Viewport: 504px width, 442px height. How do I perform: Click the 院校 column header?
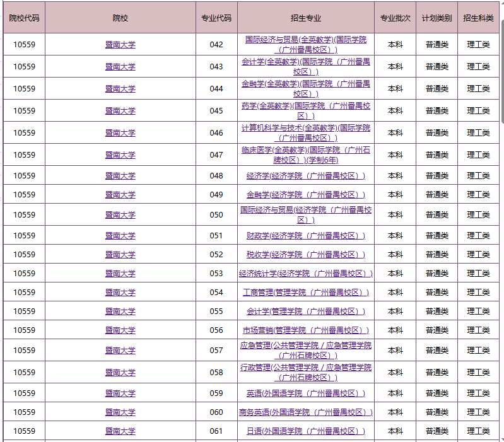click(120, 18)
